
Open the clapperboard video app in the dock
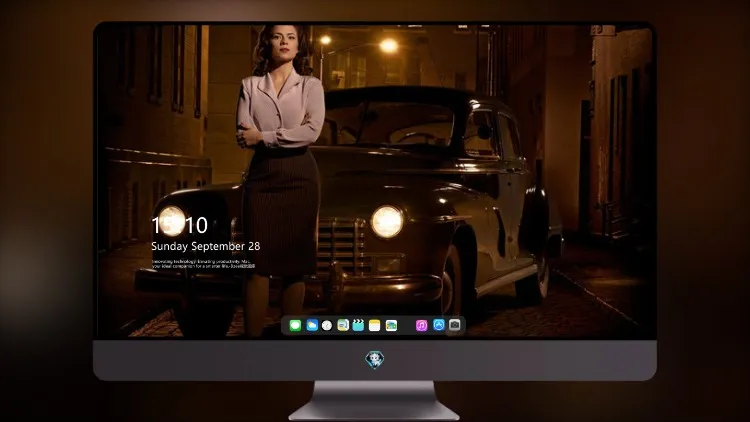pos(358,326)
